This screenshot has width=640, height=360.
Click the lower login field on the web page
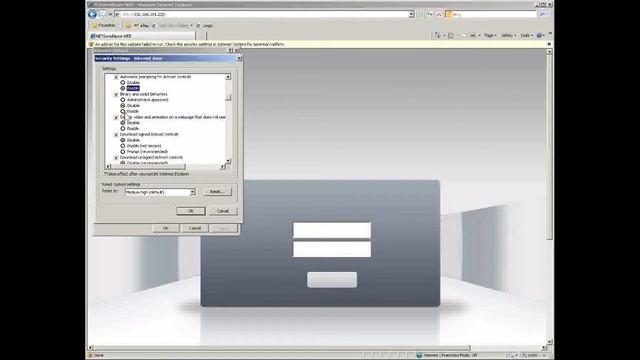[332, 249]
